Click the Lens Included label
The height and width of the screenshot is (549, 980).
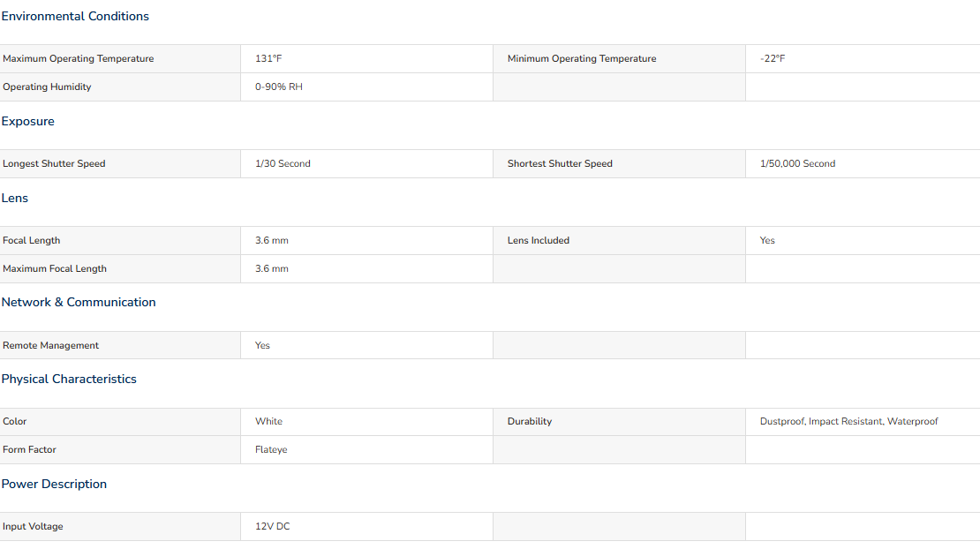tap(539, 240)
